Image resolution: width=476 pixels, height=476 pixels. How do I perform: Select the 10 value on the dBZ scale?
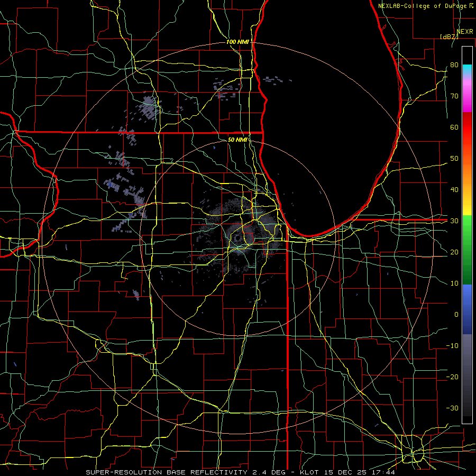[454, 283]
